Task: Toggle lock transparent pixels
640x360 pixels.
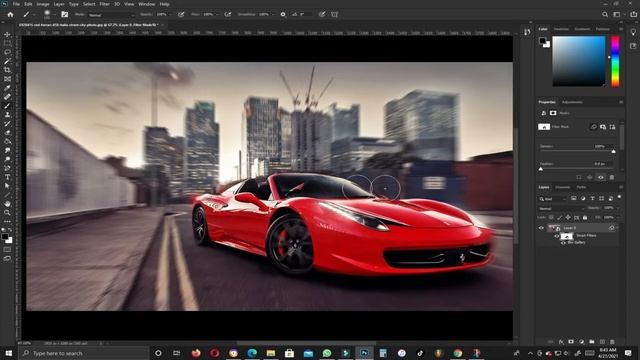Action: pyautogui.click(x=551, y=218)
